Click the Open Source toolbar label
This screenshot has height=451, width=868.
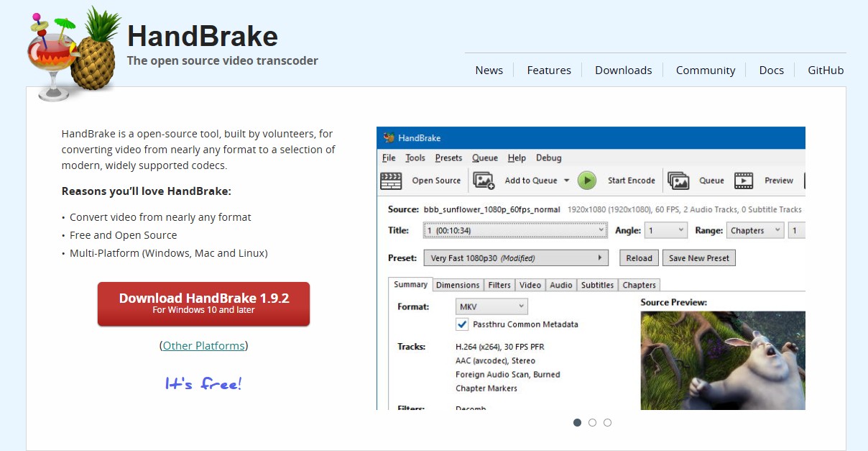coord(436,181)
